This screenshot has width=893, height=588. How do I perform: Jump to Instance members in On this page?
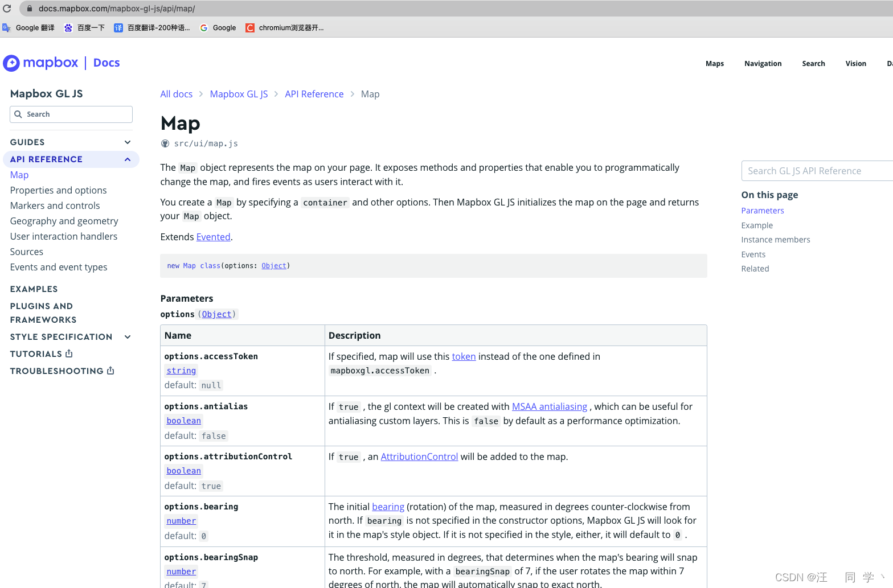click(776, 240)
